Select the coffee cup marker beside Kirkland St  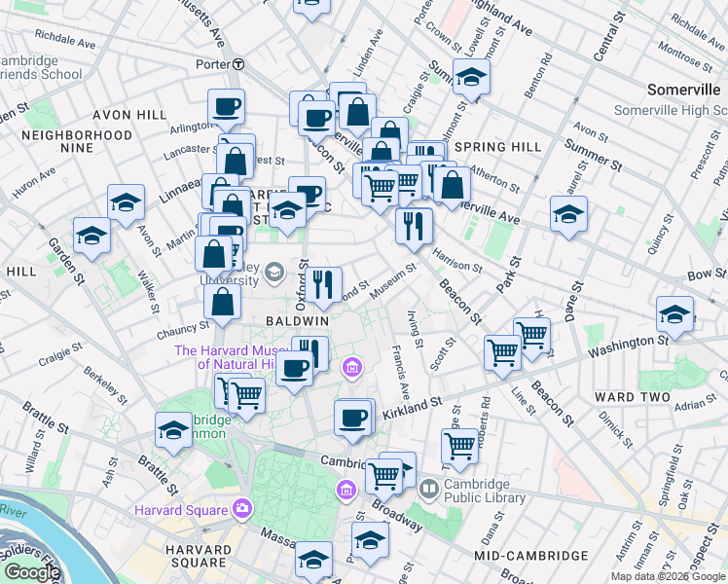[353, 419]
